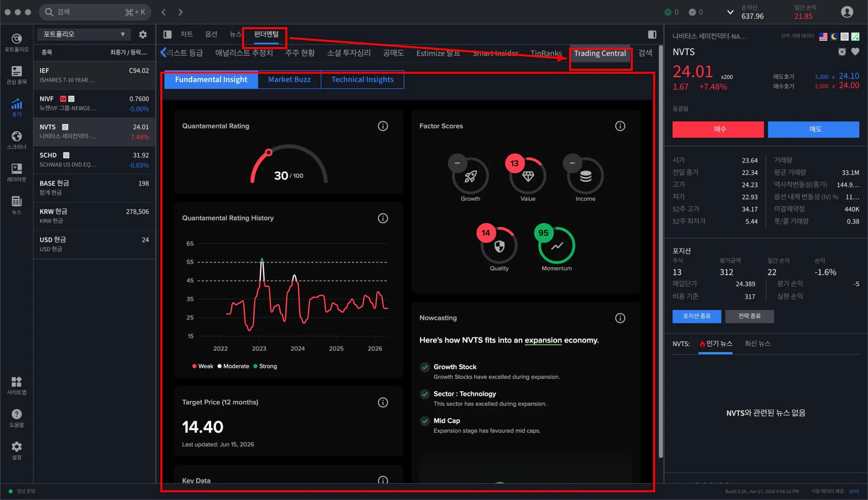Open info for Quantamental Rating
This screenshot has width=868, height=500.
(383, 126)
